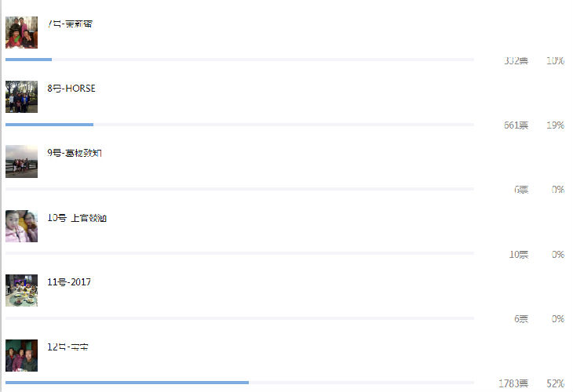Open the 11号-2017 dinner table thumbnail
This screenshot has height=392, width=573.
(x=21, y=290)
